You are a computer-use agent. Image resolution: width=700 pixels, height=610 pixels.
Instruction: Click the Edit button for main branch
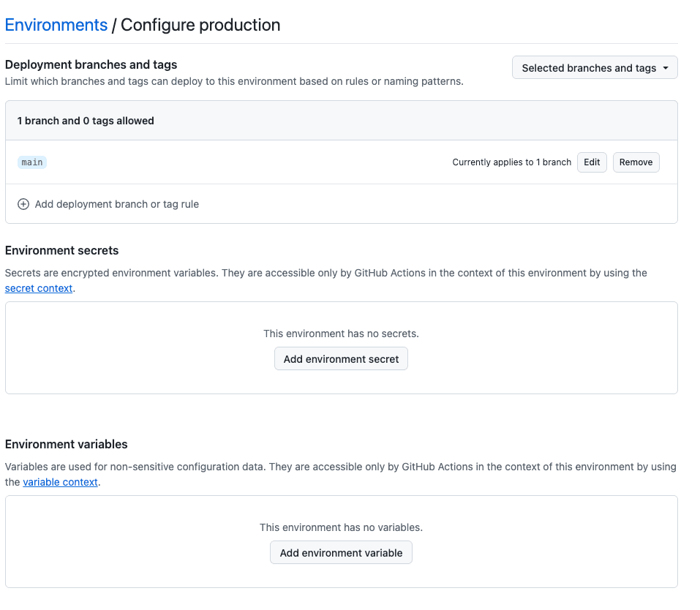(x=592, y=162)
